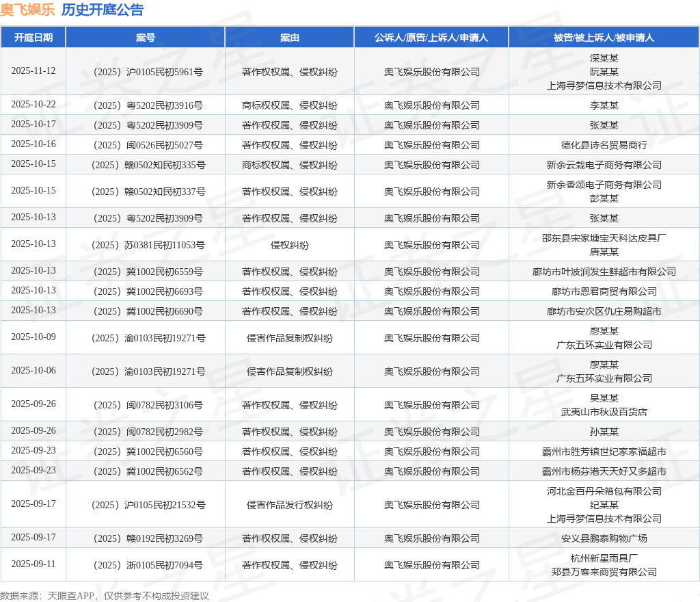Click case number 沪0105民初21532号

coord(148,505)
